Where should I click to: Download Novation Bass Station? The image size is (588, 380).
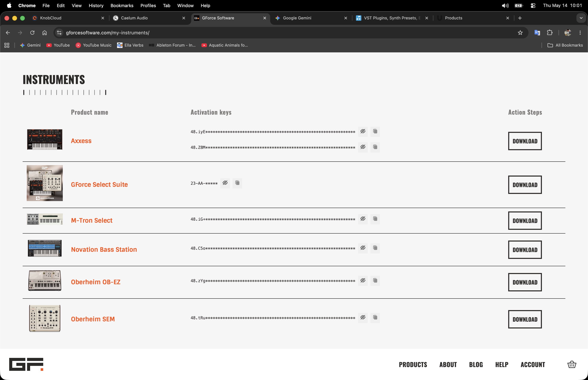[525, 250]
